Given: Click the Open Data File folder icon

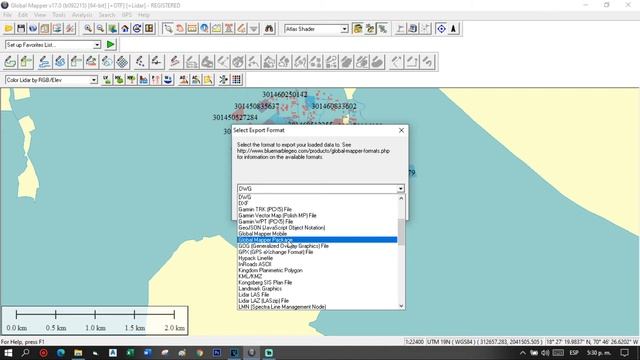Looking at the screenshot, I should (9, 29).
